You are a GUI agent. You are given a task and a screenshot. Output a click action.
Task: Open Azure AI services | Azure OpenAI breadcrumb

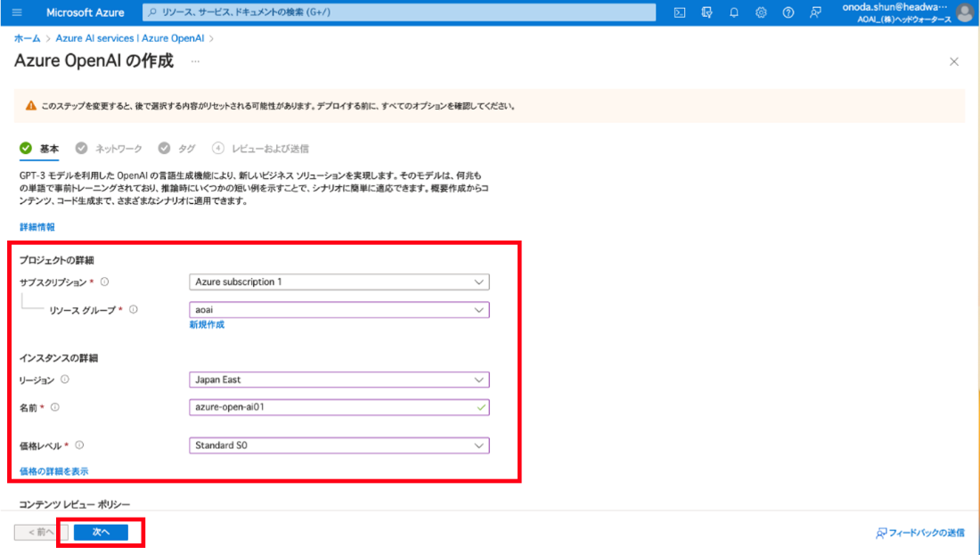pos(130,38)
